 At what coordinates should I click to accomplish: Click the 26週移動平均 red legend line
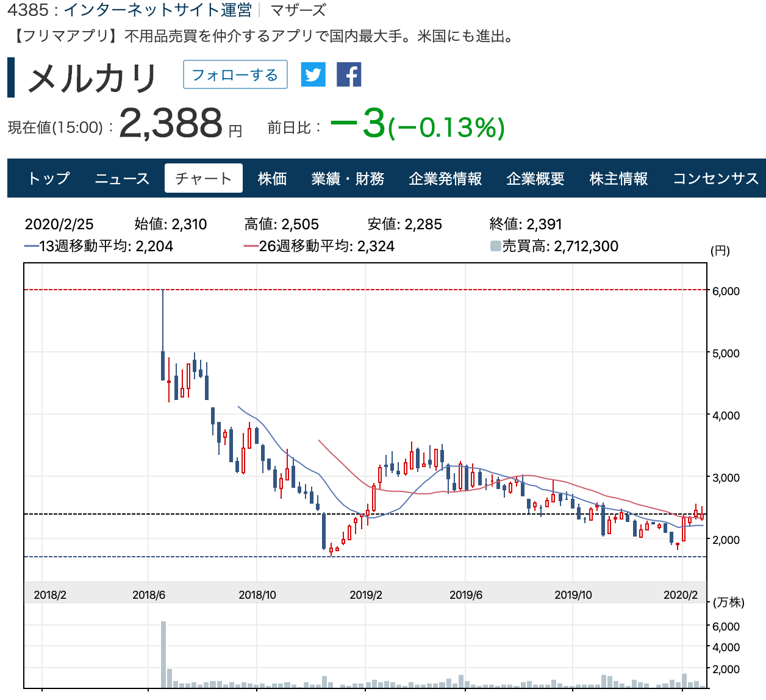(x=251, y=246)
